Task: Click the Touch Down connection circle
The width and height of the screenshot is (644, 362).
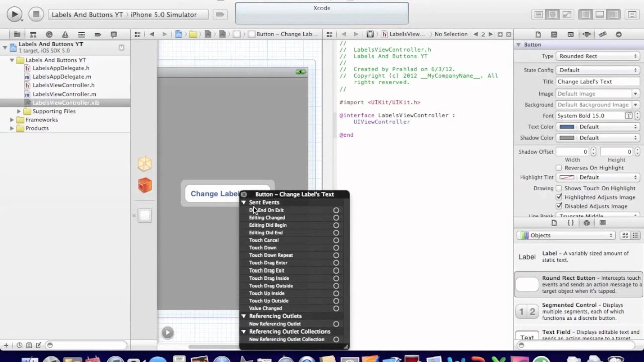Action: tap(336, 248)
